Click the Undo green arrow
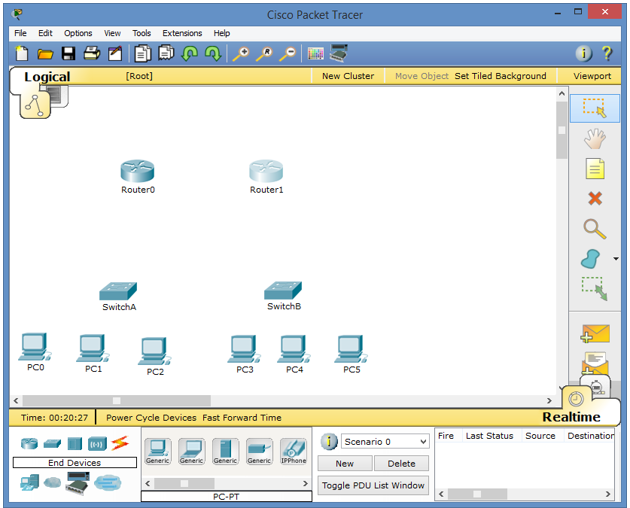 point(189,53)
